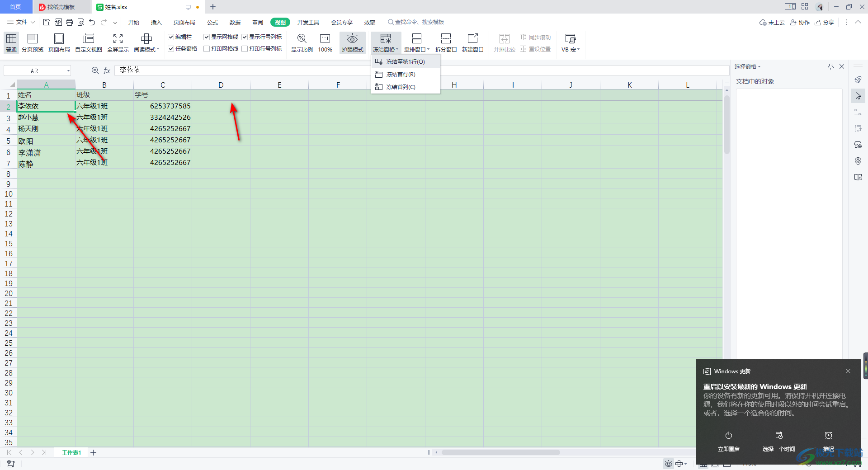Open the Developer Tools (开发工具) tab
This screenshot has width=868, height=470.
[x=308, y=22]
